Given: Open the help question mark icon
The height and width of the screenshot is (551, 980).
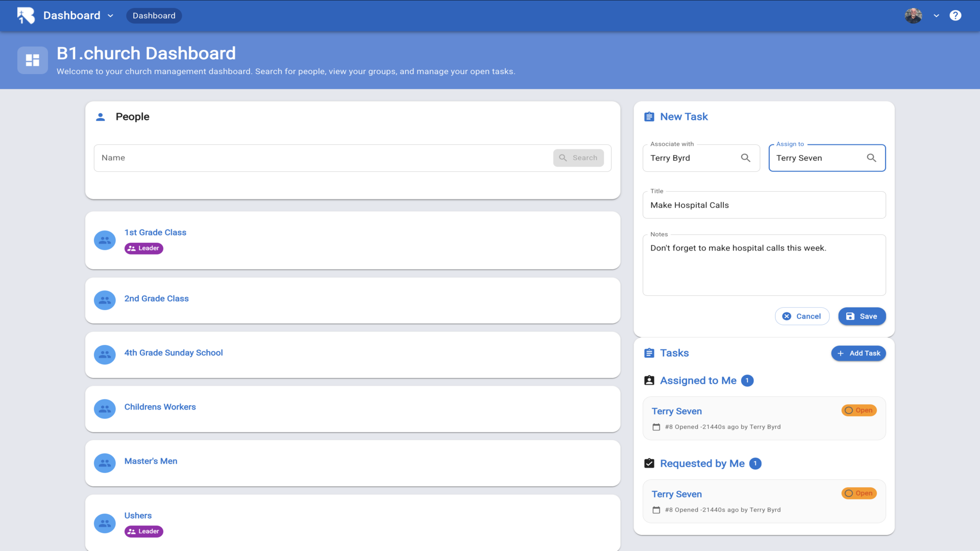Looking at the screenshot, I should coord(955,15).
